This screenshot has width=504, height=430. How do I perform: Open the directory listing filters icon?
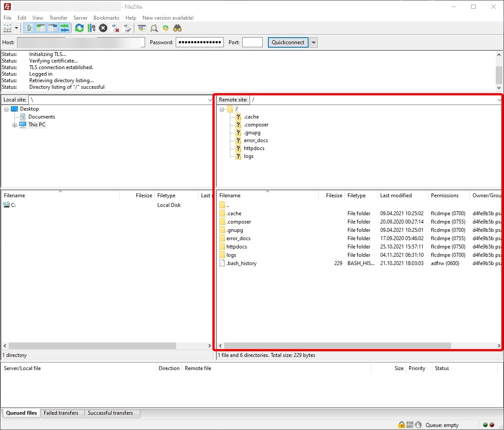[142, 28]
